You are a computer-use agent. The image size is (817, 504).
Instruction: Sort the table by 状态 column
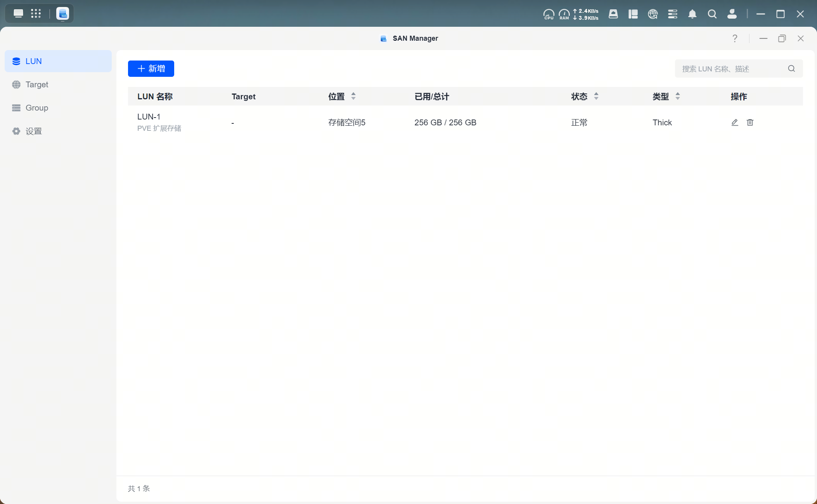point(596,96)
